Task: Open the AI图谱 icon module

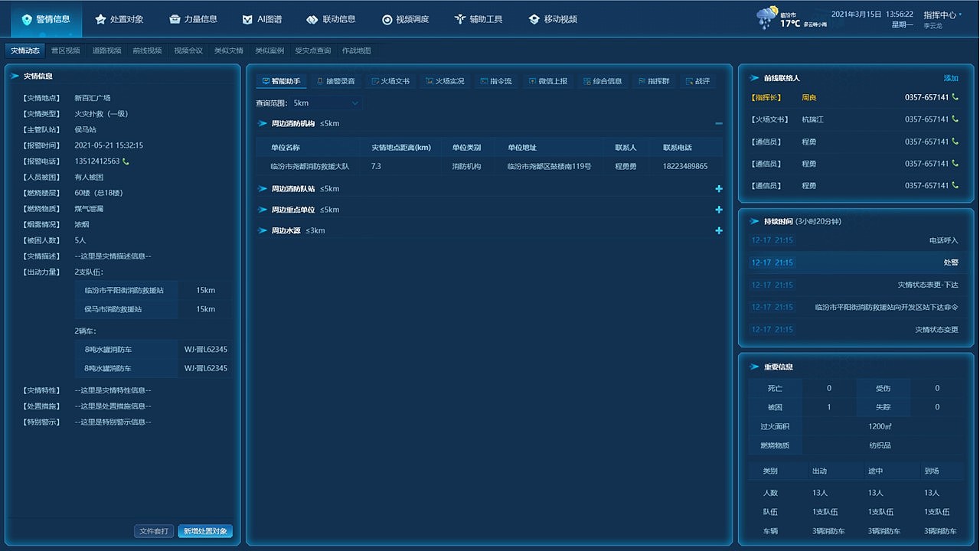Action: [x=263, y=19]
